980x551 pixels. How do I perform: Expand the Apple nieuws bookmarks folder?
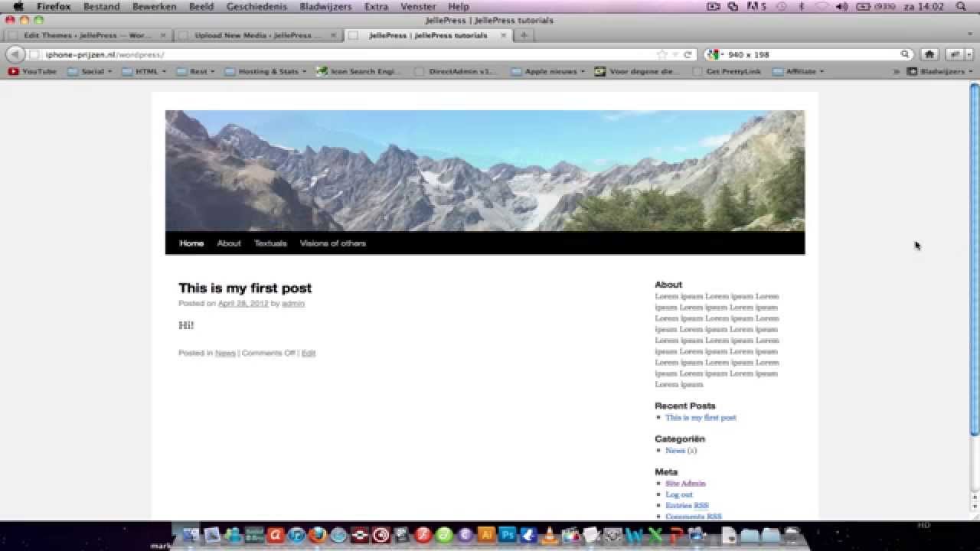[x=548, y=71]
